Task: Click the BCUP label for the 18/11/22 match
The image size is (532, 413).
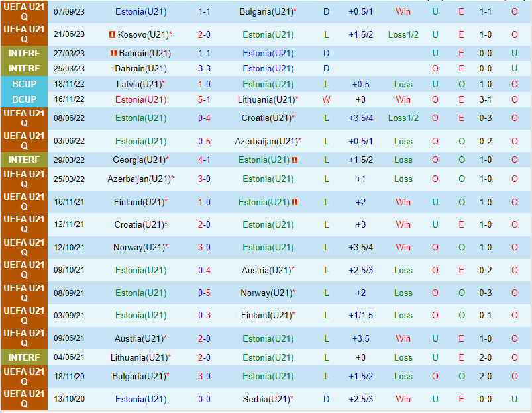Action: pyautogui.click(x=24, y=84)
